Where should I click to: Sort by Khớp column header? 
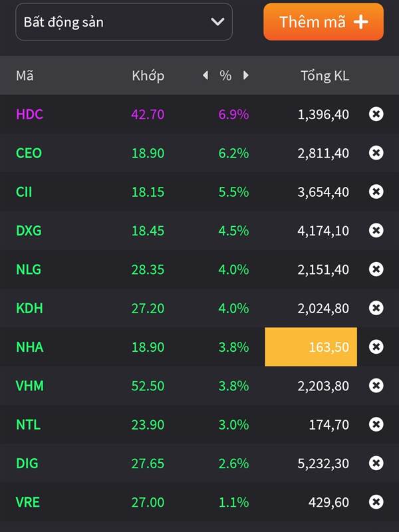pyautogui.click(x=148, y=75)
